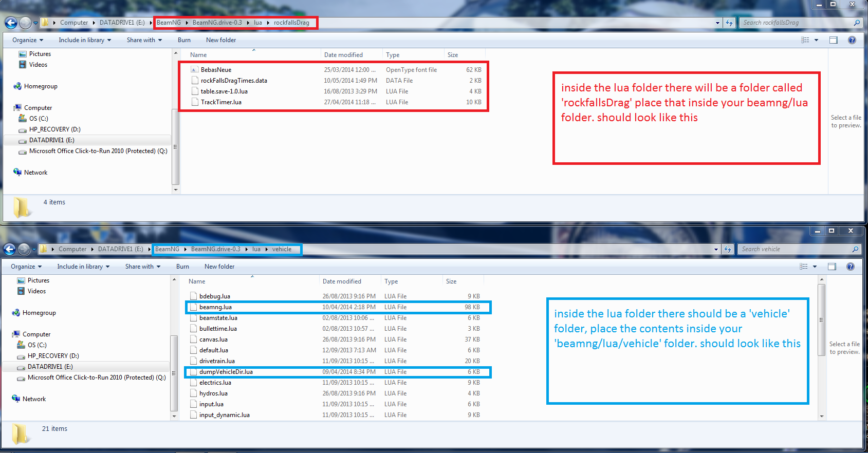Open address history dropdown in rockfallsDrag window
Viewport: 868px width, 453px height.
717,23
